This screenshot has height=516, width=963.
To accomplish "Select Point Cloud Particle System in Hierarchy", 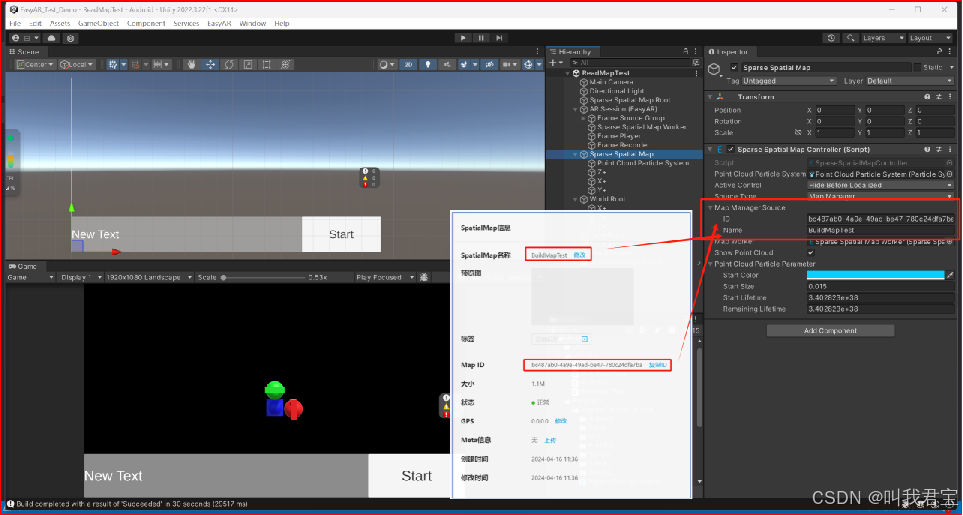I will click(x=643, y=163).
